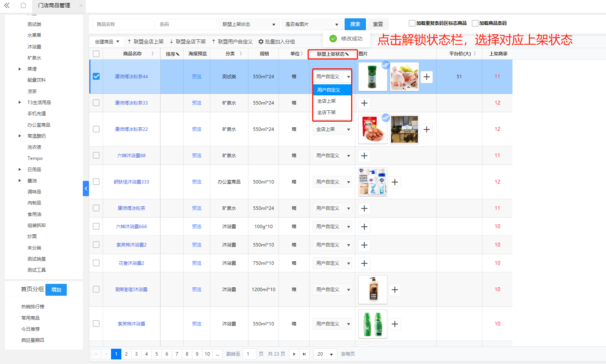Add an image to the 康师傅冰粉茶33 row

coord(364,103)
